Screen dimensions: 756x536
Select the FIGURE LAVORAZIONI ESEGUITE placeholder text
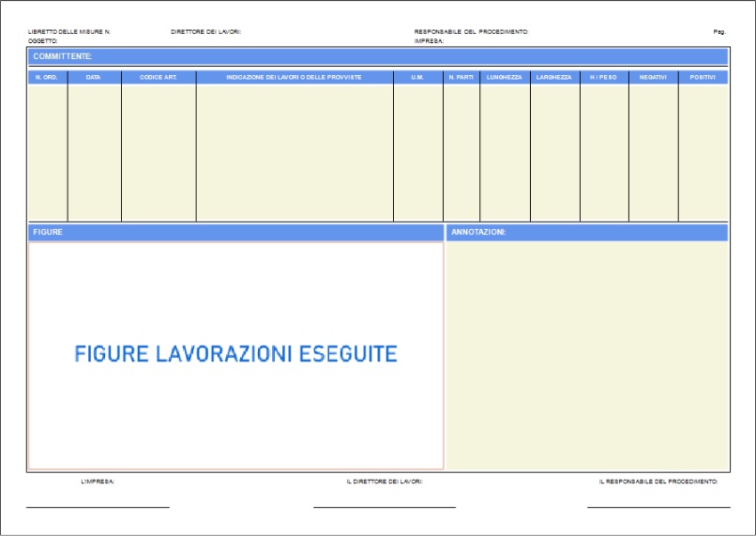(235, 354)
